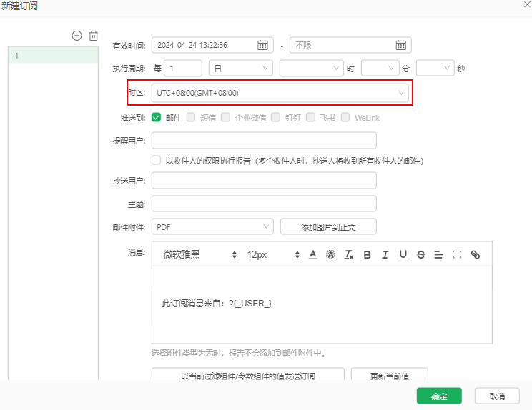Screen dimensions: 532x410
Task: Toggle strikethrough formatting in message editor
Action: tap(420, 255)
